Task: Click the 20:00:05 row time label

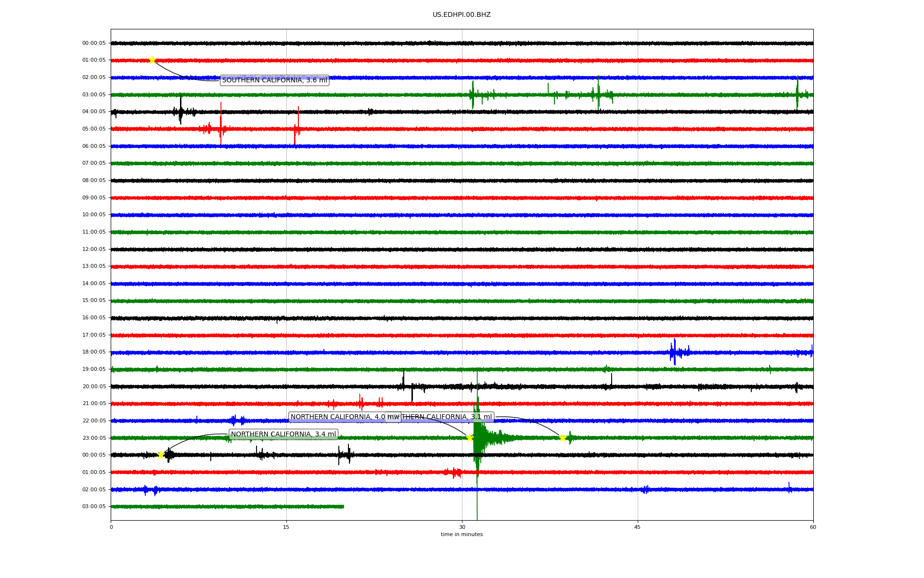Action: click(x=94, y=387)
